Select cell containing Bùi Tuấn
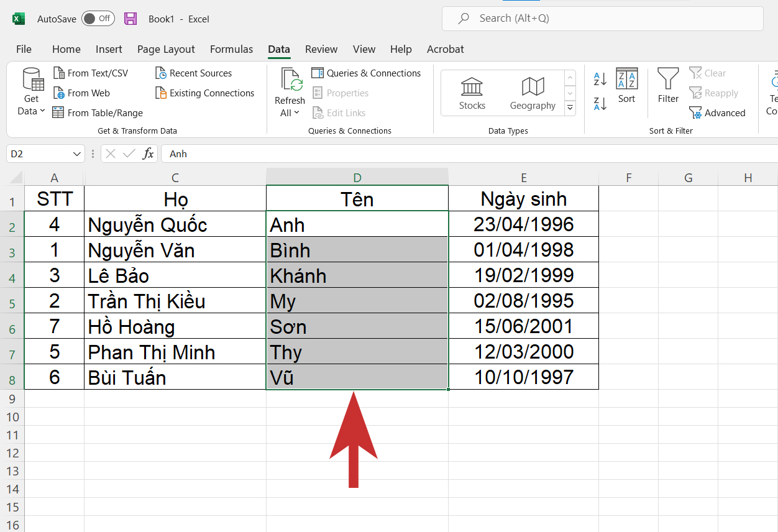 click(x=175, y=377)
